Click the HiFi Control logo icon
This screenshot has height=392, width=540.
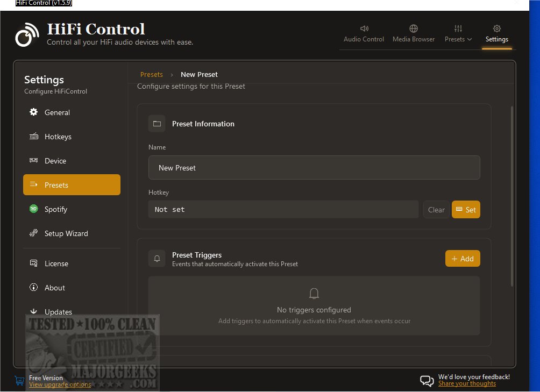[x=27, y=34]
